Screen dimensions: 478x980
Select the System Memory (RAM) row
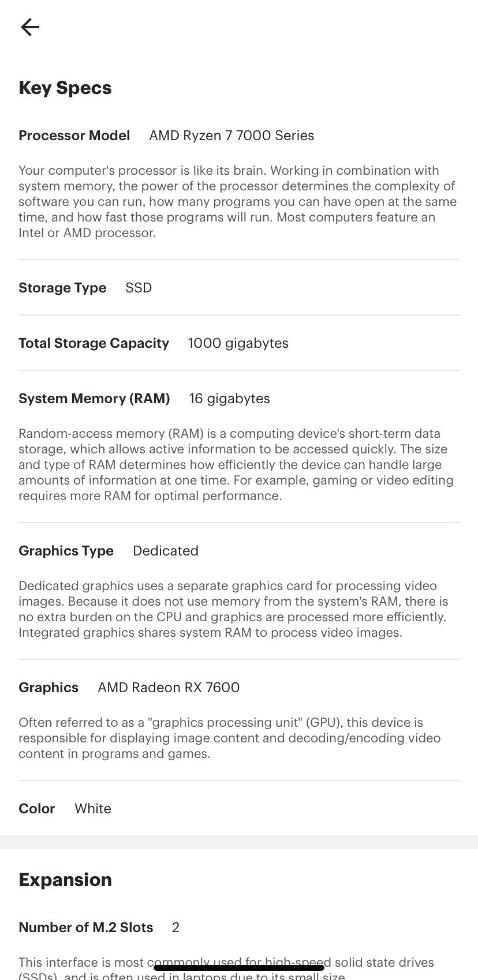point(94,399)
